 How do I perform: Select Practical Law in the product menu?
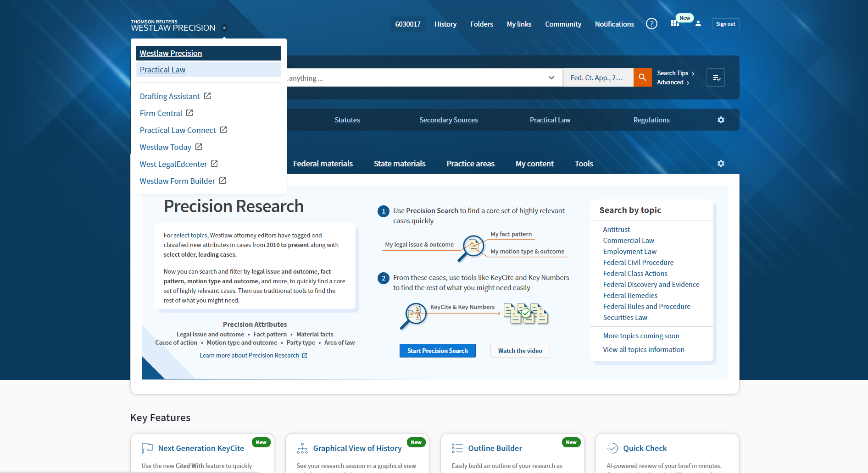point(163,70)
